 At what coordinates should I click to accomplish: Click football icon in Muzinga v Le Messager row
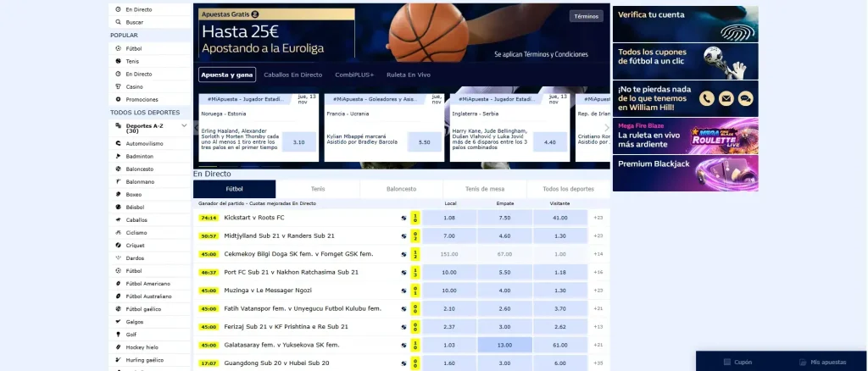coord(403,291)
